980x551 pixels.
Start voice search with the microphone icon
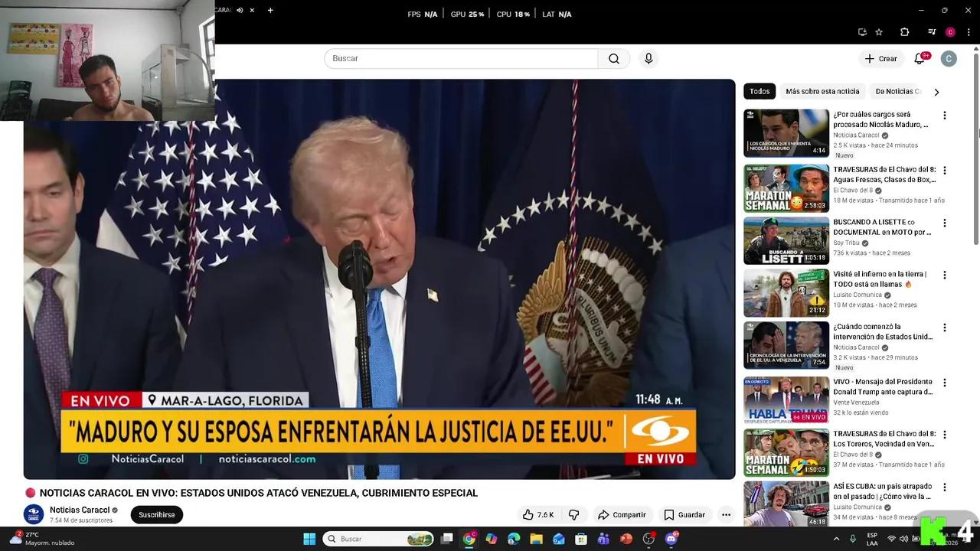(x=648, y=59)
